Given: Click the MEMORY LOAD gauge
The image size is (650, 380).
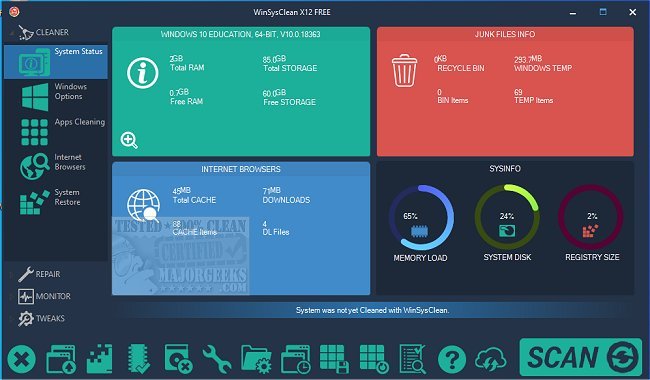Looking at the screenshot, I should [421, 218].
